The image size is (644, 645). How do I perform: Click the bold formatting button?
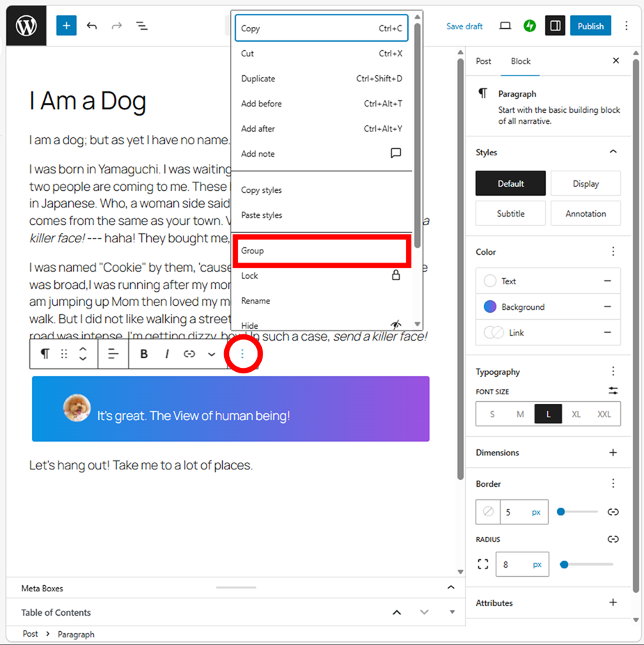[x=144, y=354]
